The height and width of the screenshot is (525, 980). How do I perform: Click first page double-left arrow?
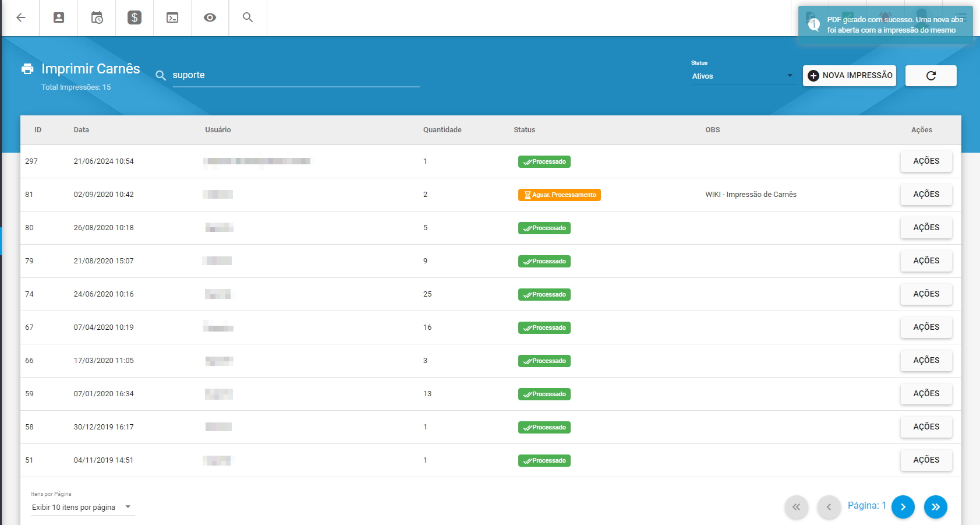point(796,507)
